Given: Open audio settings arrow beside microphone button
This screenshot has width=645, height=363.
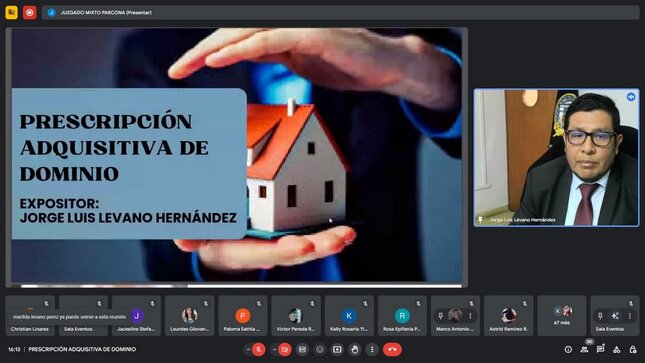Looking at the screenshot, I should click(x=248, y=349).
